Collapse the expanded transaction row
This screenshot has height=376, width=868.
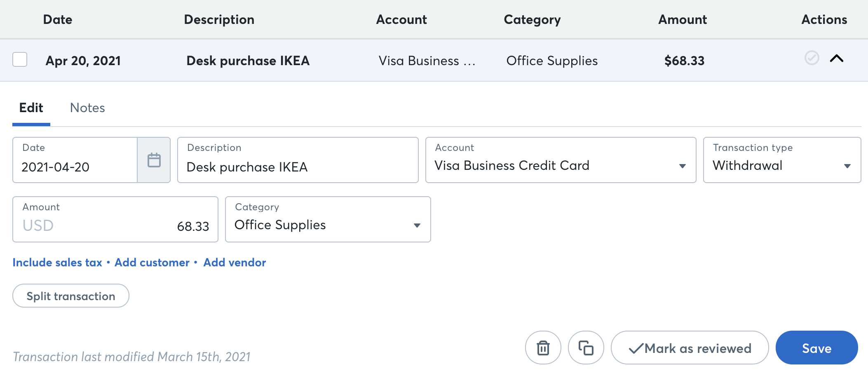[x=838, y=59]
